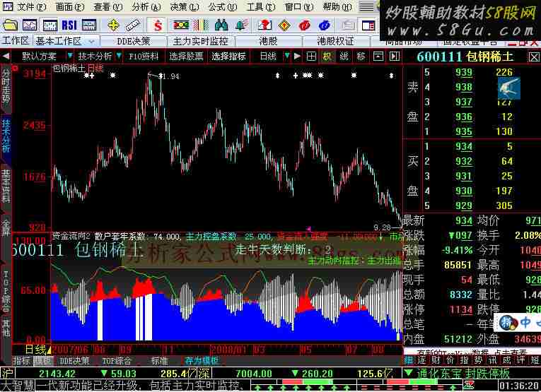Click the window layout icon in toolbar
Image resolution: width=541 pixels, height=392 pixels.
point(368,25)
